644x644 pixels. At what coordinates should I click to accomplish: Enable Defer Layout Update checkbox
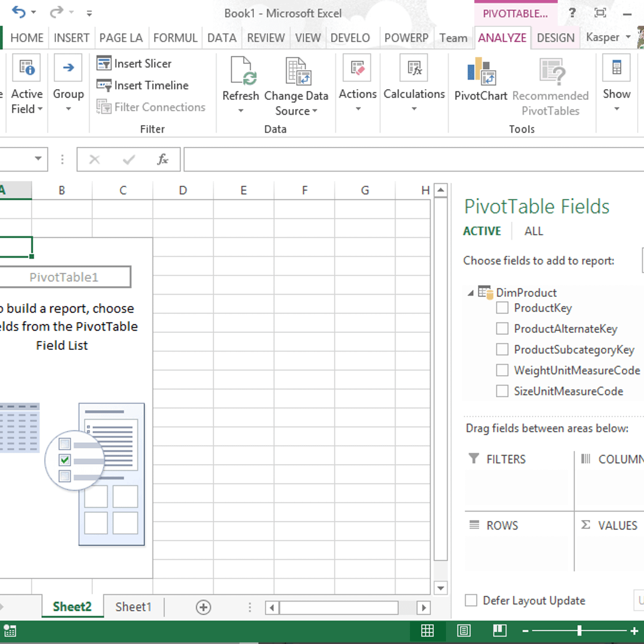pyautogui.click(x=471, y=601)
